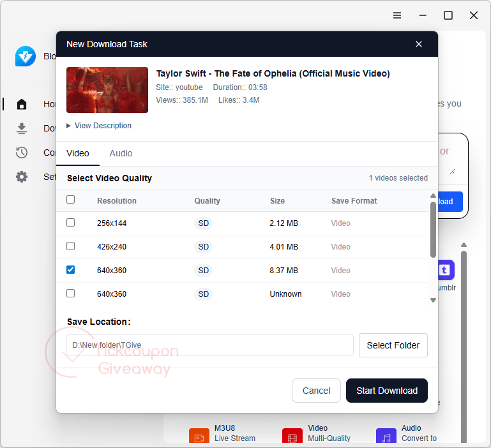Open the Settings gear icon
The height and width of the screenshot is (448, 491).
point(22,177)
